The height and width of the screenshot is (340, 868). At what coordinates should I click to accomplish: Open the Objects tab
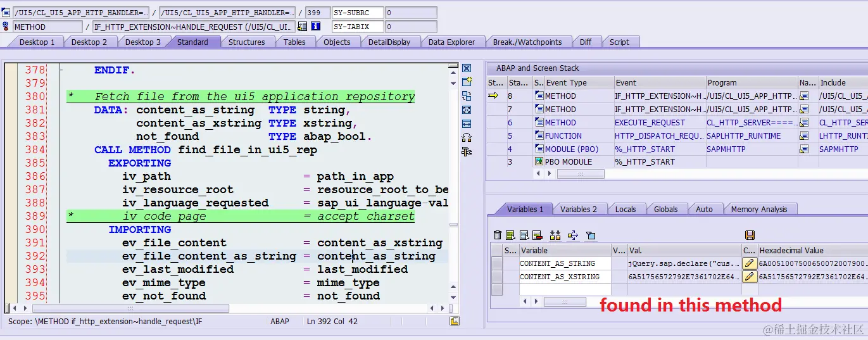(x=337, y=42)
